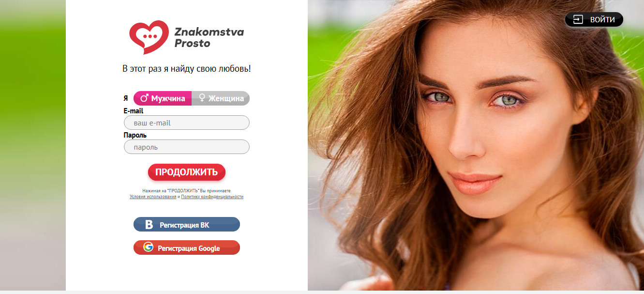Click the red ПРОДОЛЖИТЬ button
Screen dimensions: 644x294
pyautogui.click(x=187, y=172)
